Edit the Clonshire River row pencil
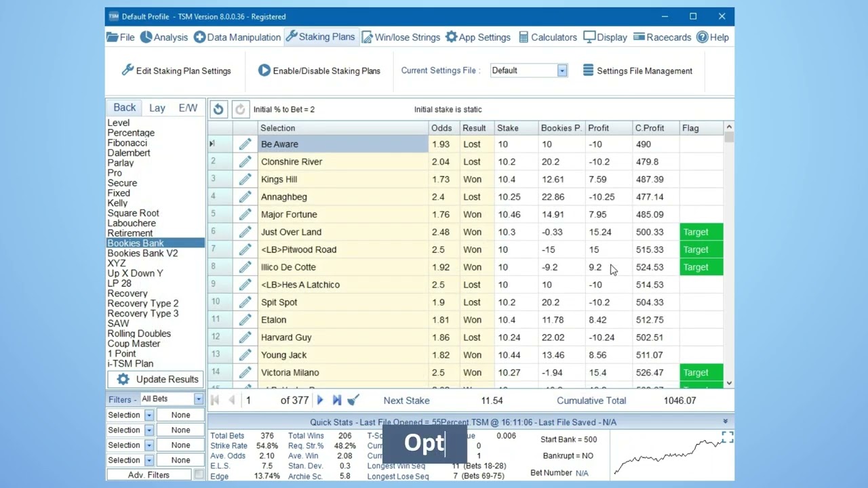 tap(245, 161)
